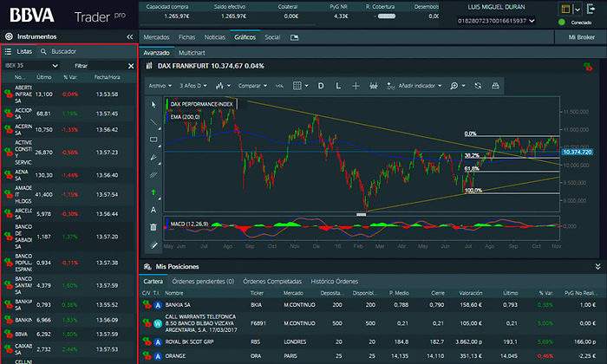The height and width of the screenshot is (364, 607).
Task: Click the buy/sell icon for AENA SA
Action: tap(8, 175)
